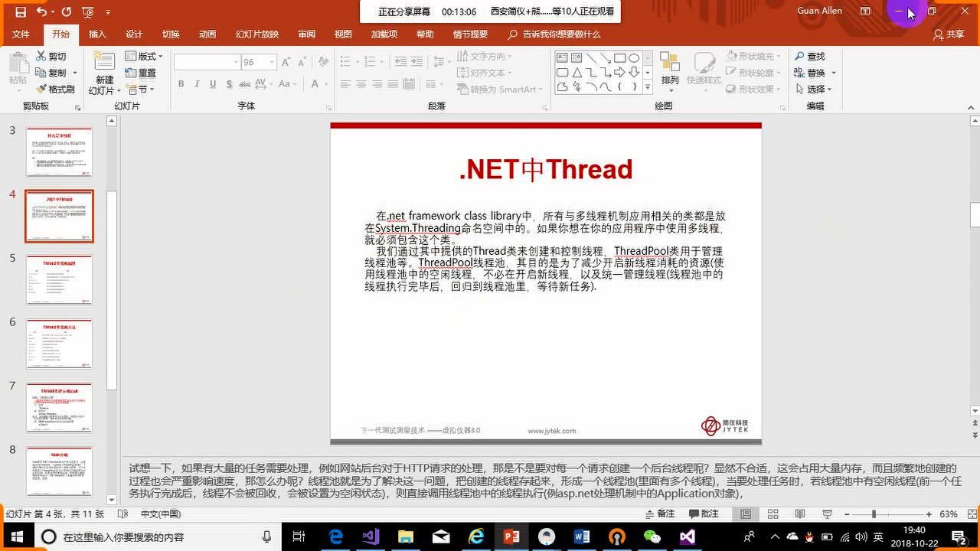Toggle italic formatting

coord(196,83)
